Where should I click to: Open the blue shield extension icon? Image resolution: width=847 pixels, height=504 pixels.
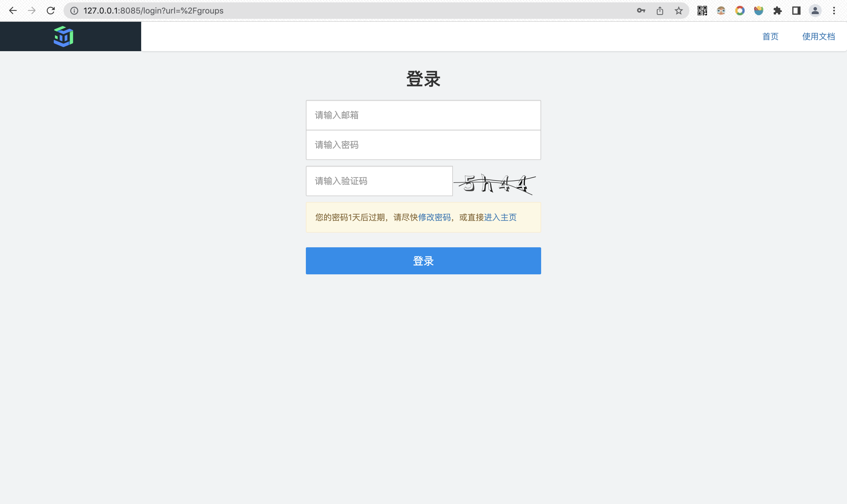pos(759,11)
